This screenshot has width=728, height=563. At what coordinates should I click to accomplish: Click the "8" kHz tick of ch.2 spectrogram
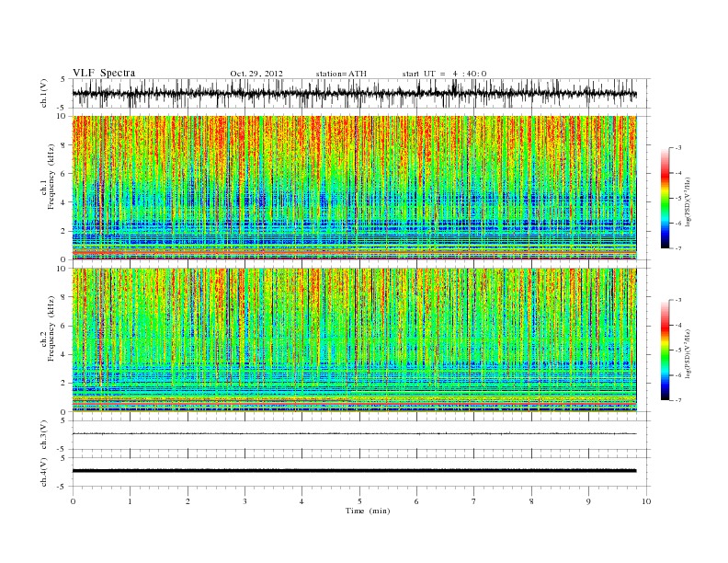click(64, 297)
